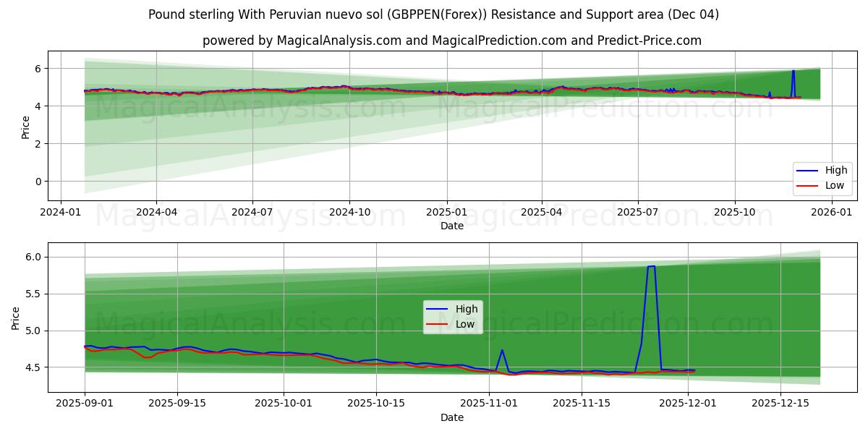Select the High legend entry in bottom chart
This screenshot has width=868, height=434.
[x=467, y=308]
